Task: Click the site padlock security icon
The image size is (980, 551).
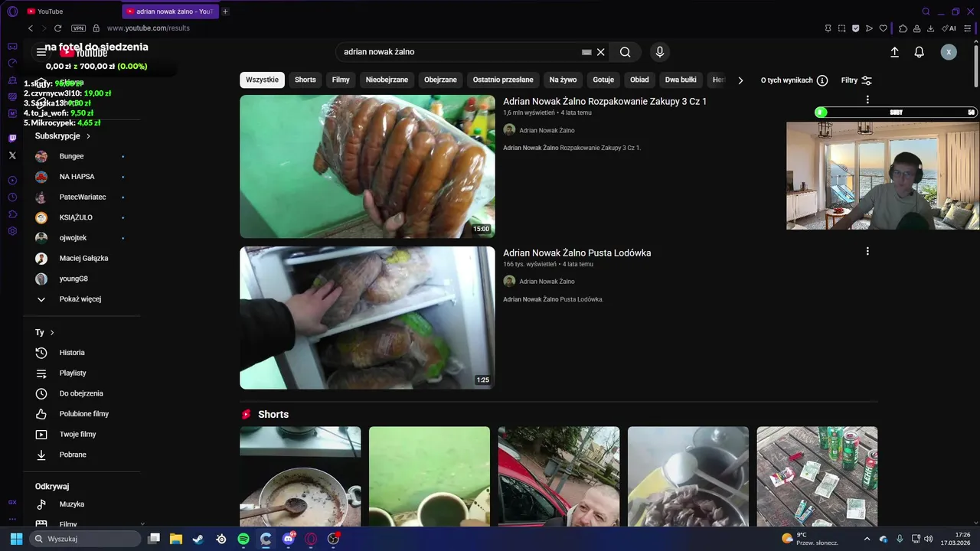Action: pos(96,28)
